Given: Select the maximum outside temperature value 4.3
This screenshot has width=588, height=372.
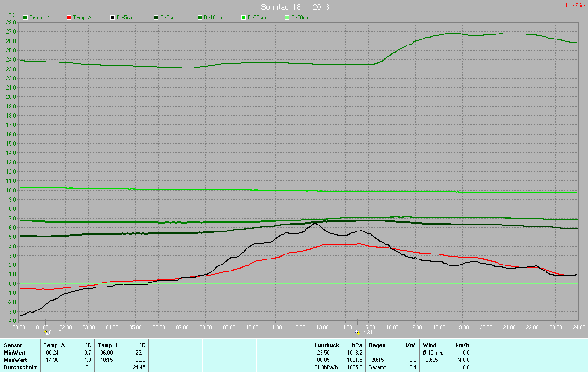Looking at the screenshot, I should coord(87,360).
